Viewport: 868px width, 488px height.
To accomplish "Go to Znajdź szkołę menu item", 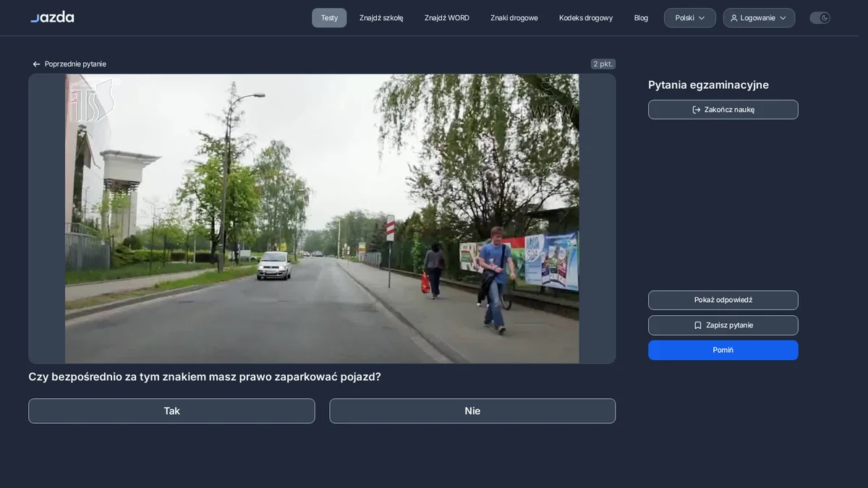I will point(381,18).
